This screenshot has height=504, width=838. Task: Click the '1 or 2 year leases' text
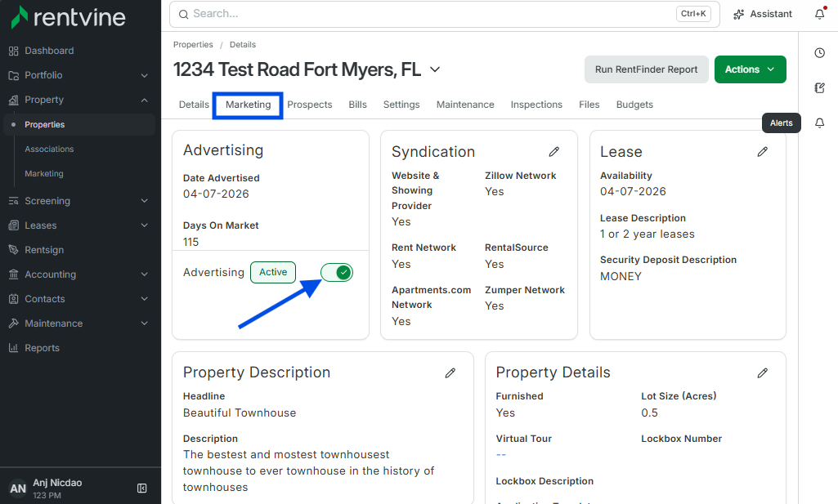648,234
